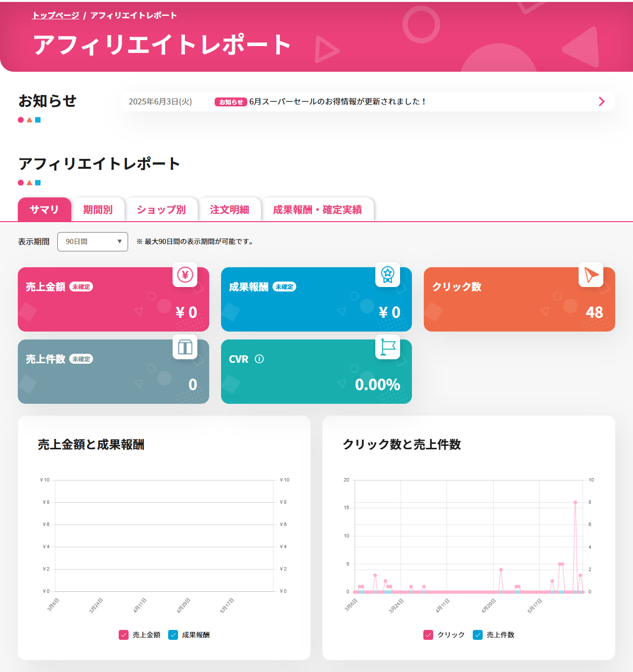This screenshot has width=633, height=672.
Task: Click the pink お知らせ badge
Action: [231, 102]
